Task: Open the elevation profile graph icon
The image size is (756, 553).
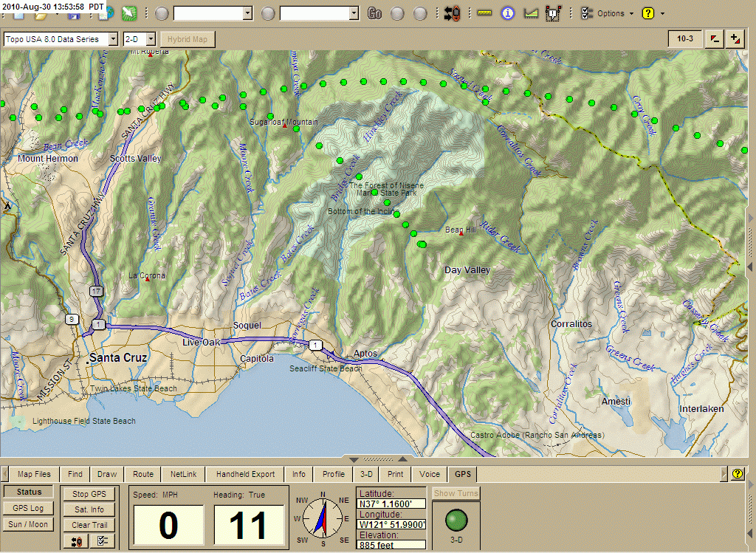Action: click(530, 12)
